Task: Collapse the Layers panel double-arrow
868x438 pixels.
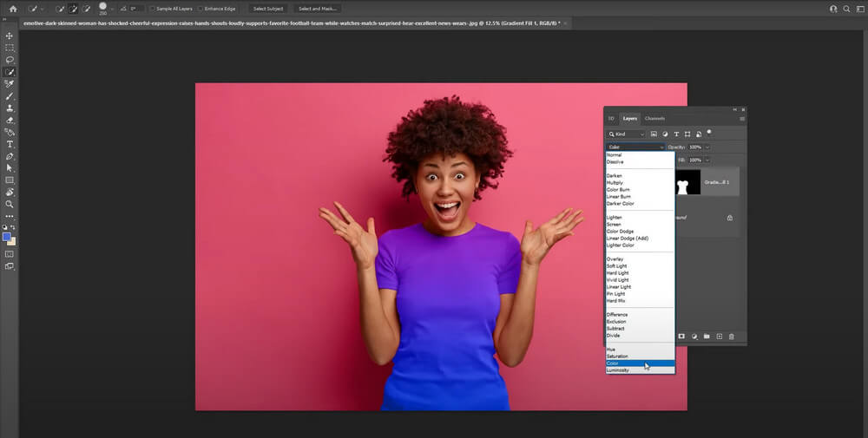Action: (x=735, y=109)
